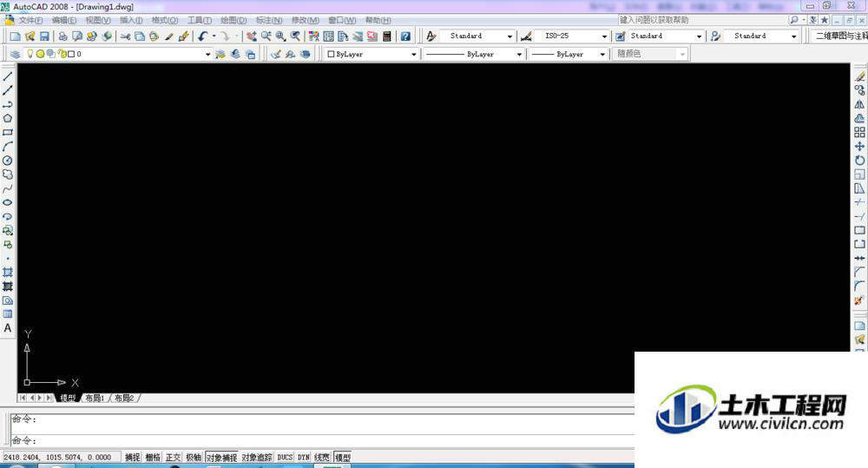Viewport: 868px width, 468px height.
Task: Click the blue Help question mark icon
Action: tap(405, 36)
